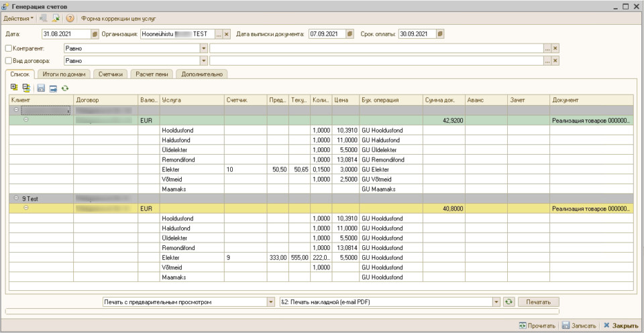Viewport: 644px width, 333px height.
Task: Open calendar for Дата выписки документа
Action: pyautogui.click(x=350, y=34)
